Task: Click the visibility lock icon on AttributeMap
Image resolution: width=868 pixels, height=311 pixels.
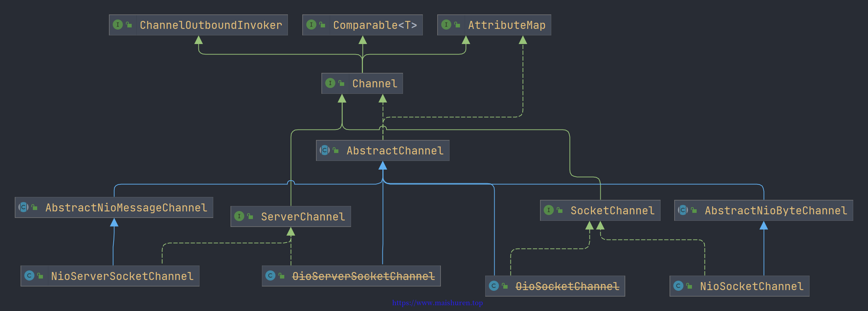Action: (x=457, y=25)
